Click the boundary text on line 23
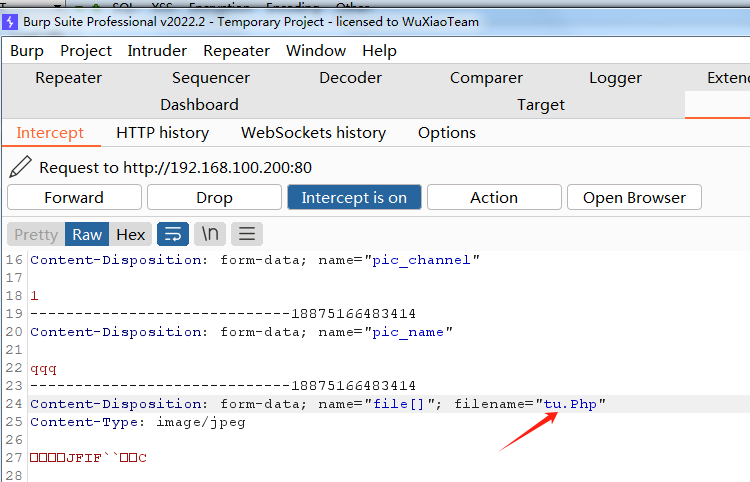The image size is (750, 482). point(223,386)
